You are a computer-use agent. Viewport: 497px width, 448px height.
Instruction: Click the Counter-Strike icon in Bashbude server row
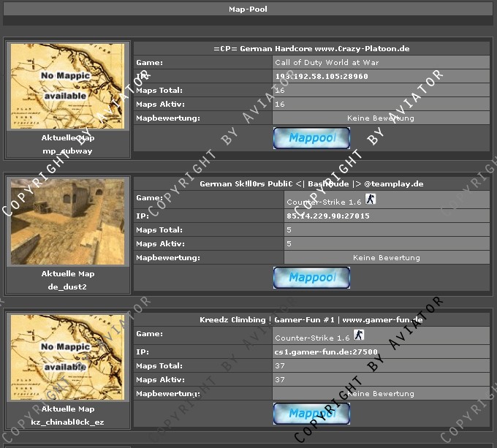click(371, 199)
